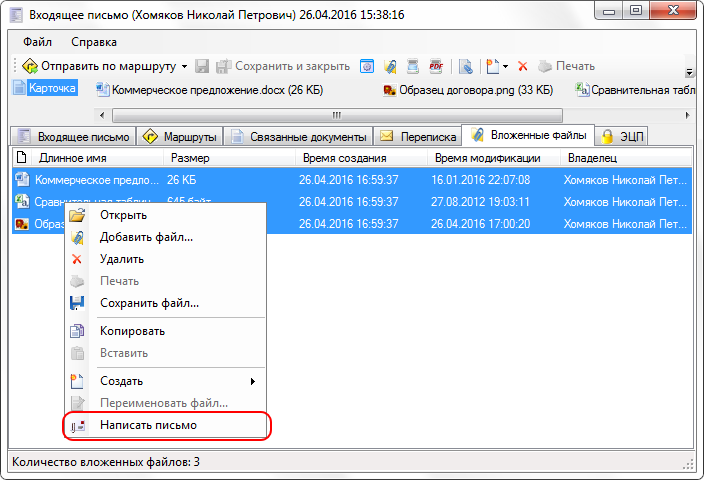Click the floppy disk save icon in toolbar
The image size is (704, 480).
point(202,66)
